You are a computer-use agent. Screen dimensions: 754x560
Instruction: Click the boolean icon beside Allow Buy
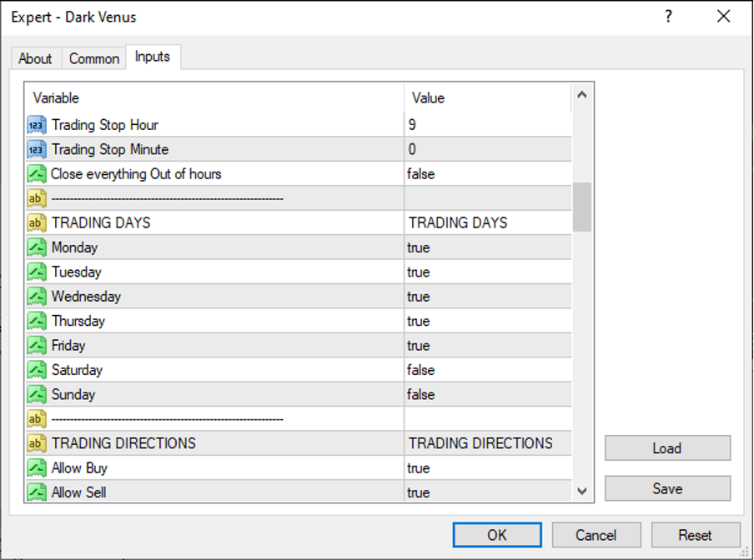pyautogui.click(x=37, y=468)
